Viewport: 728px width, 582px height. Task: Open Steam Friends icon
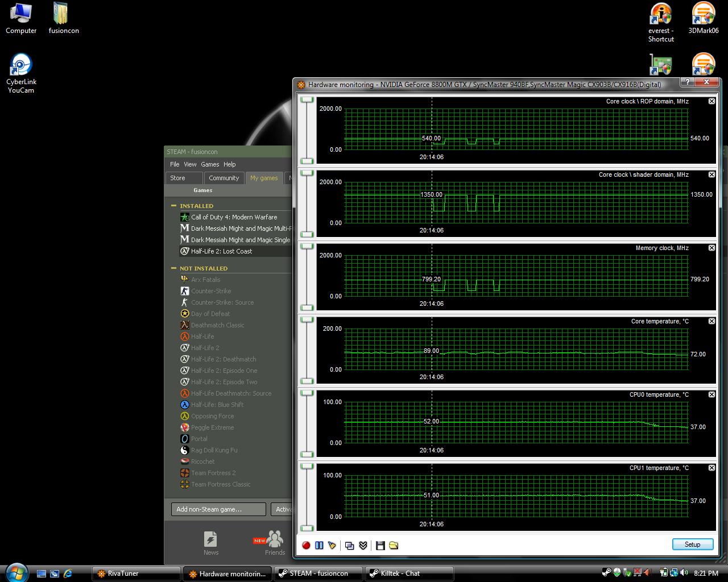click(x=275, y=543)
